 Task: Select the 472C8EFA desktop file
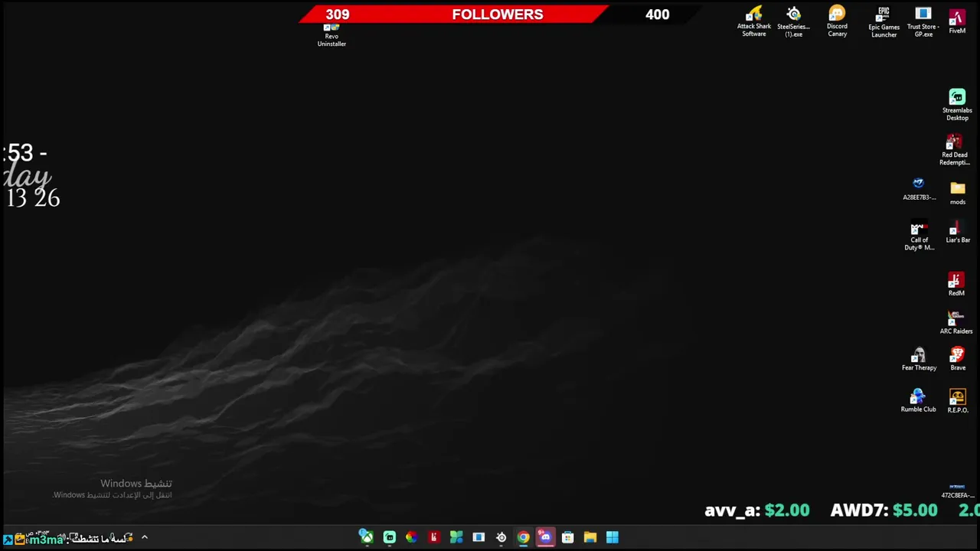957,491
